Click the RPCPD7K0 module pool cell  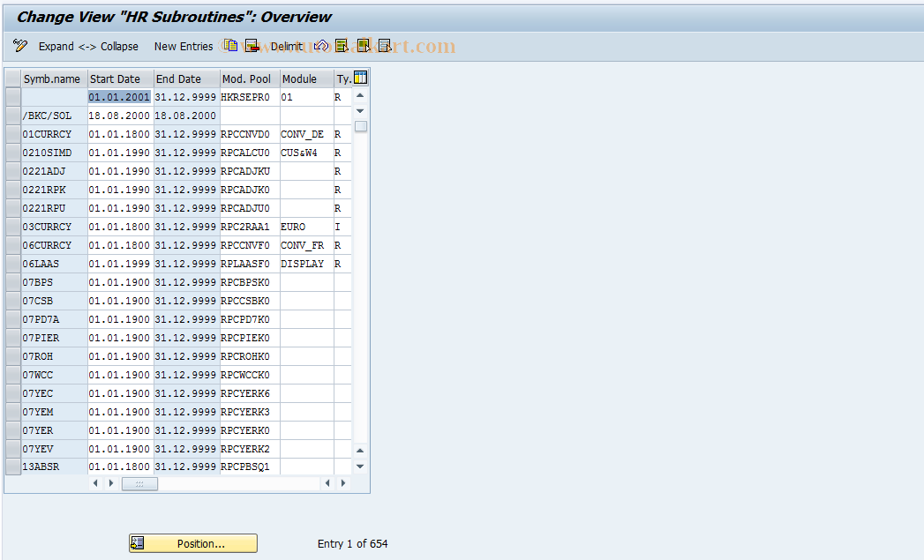coord(249,319)
